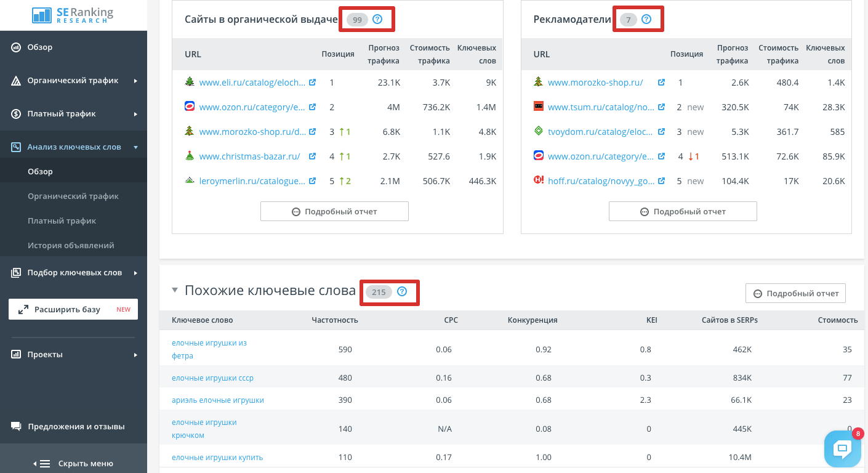Open keyword елочные игрушки крючком

click(x=204, y=429)
